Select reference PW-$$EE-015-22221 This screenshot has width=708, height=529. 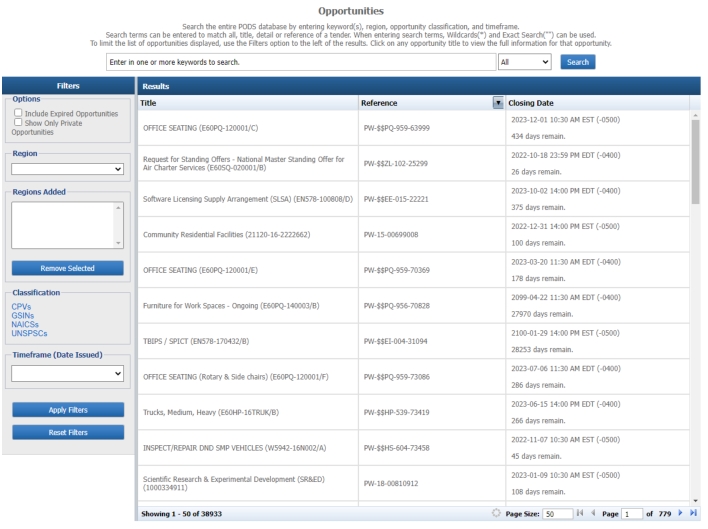(x=396, y=199)
